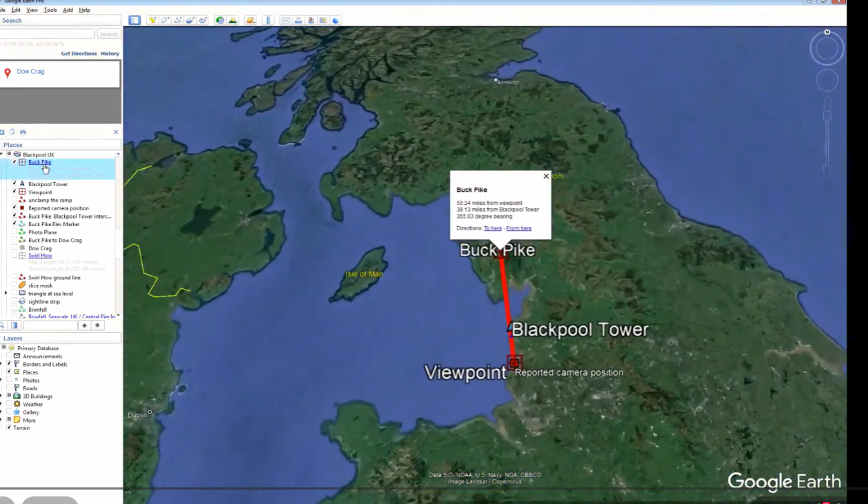
Task: Close the search results panel X
Action: (116, 132)
